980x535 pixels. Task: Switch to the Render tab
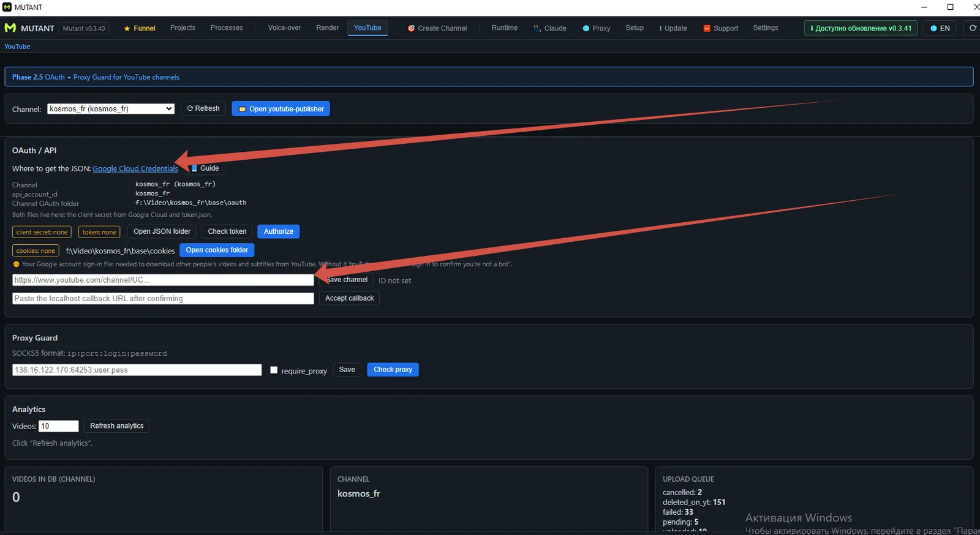pyautogui.click(x=328, y=28)
